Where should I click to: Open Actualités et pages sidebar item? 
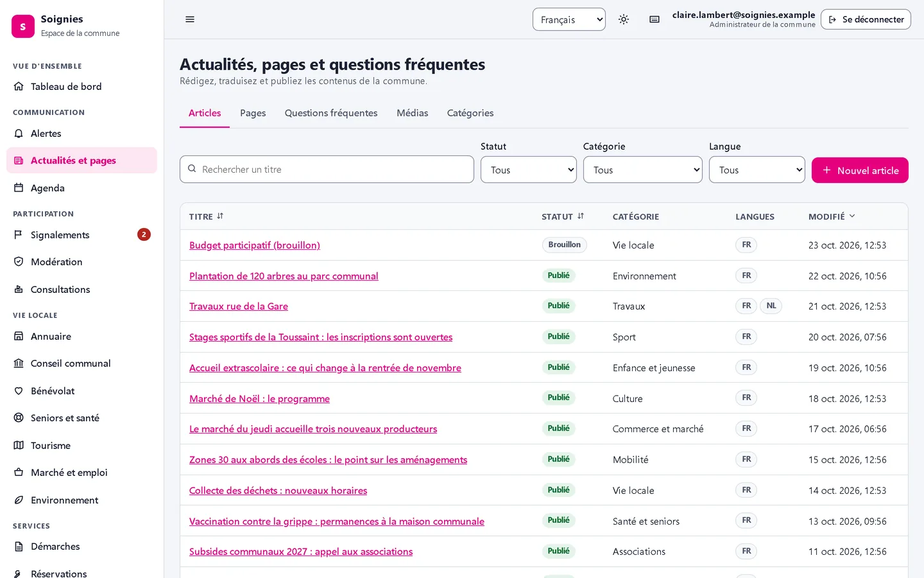81,161
